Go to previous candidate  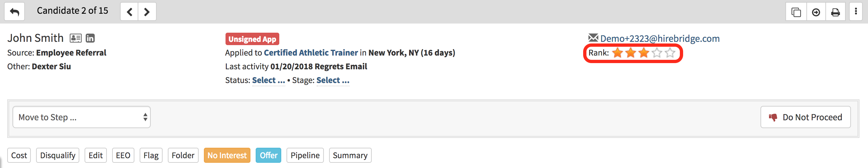point(129,12)
